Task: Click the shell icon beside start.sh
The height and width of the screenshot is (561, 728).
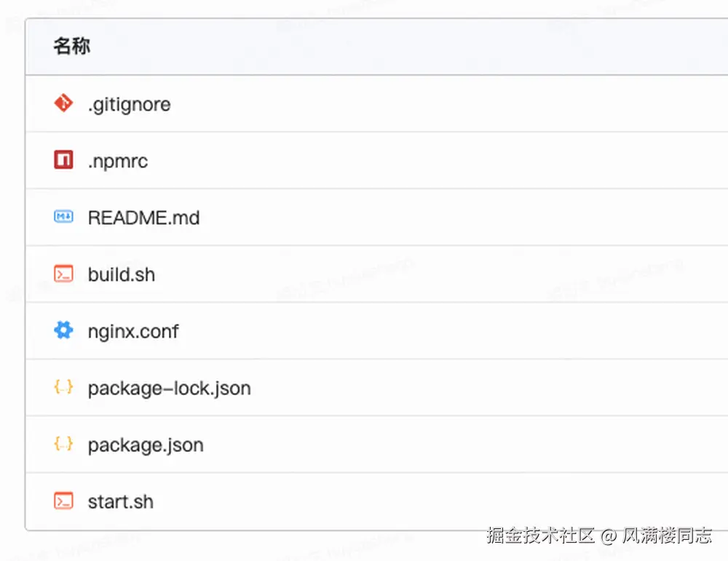Action: click(64, 501)
